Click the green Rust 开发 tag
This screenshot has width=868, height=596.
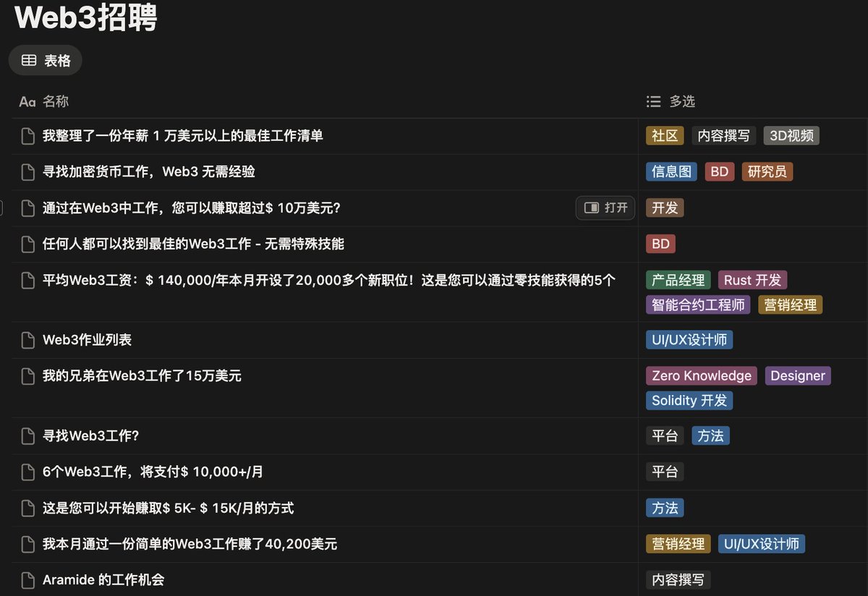[x=752, y=280]
